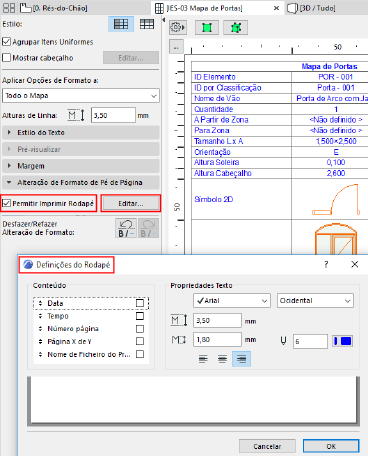Click the text height icon in Definições do Rodapé
The height and width of the screenshot is (456, 368).
[x=179, y=321]
